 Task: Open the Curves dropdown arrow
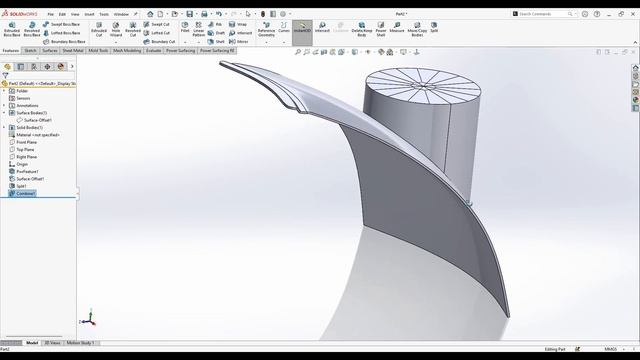[x=284, y=42]
